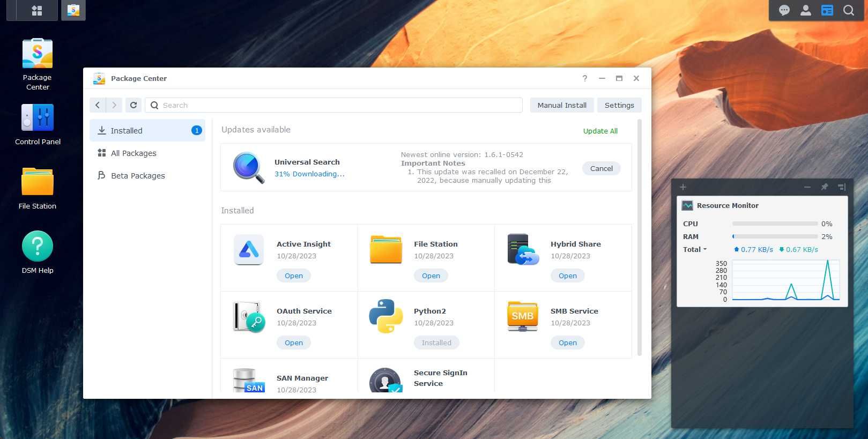The height and width of the screenshot is (439, 868).
Task: Click the Secure SignIn Service name
Action: click(441, 378)
